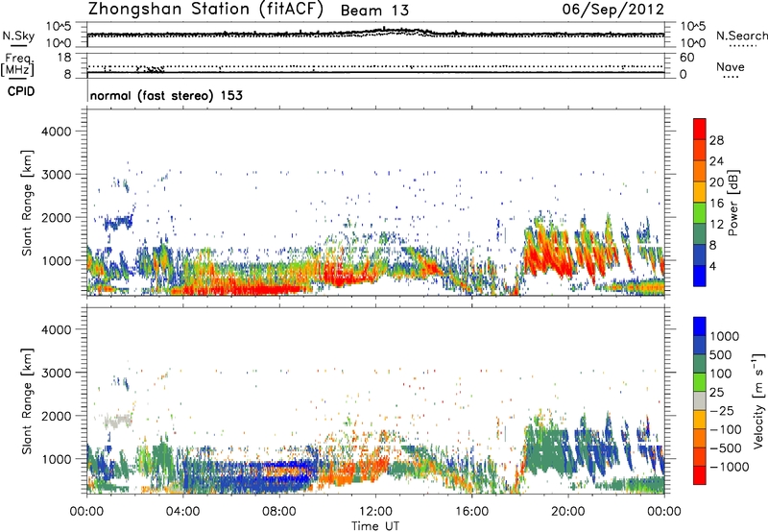The image size is (768, 532).
Task: Click the "04:00" time tick label
Action: coord(182,511)
